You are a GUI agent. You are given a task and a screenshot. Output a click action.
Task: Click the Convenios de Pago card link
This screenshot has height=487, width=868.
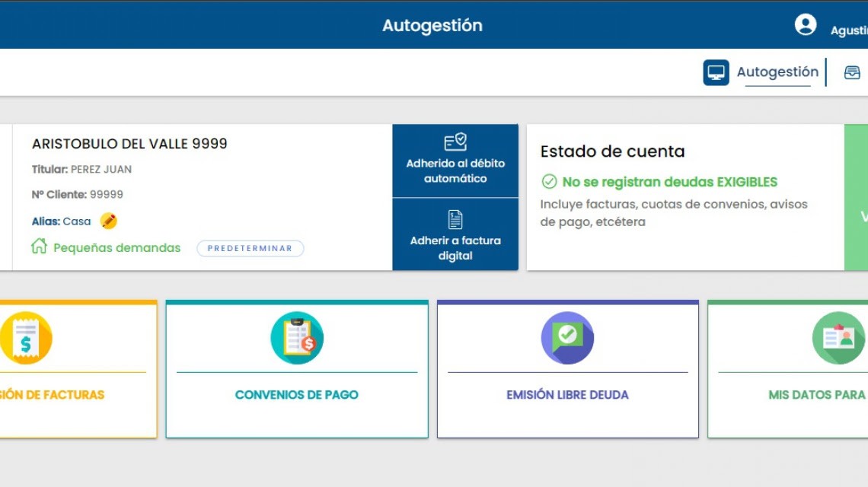pyautogui.click(x=297, y=395)
